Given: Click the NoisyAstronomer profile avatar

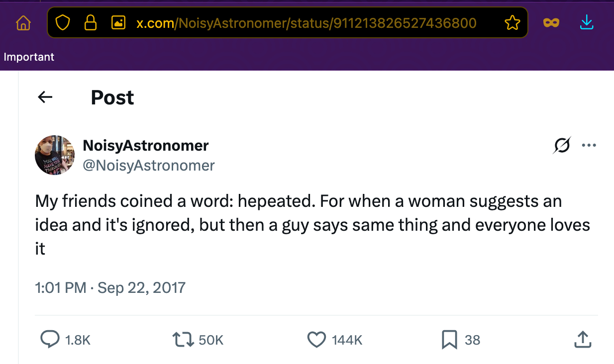Looking at the screenshot, I should (55, 155).
